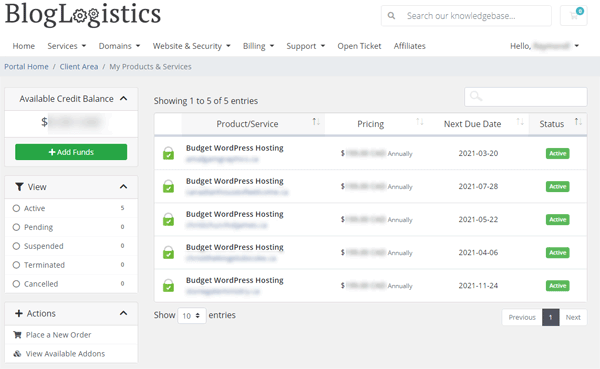Click the knowledgebase search field

point(466,16)
